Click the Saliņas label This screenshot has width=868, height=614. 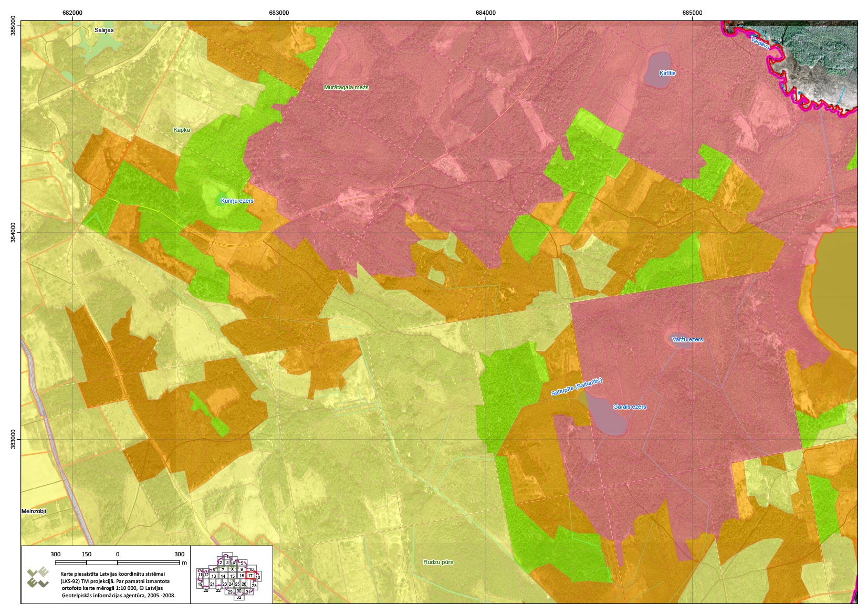[x=104, y=30]
